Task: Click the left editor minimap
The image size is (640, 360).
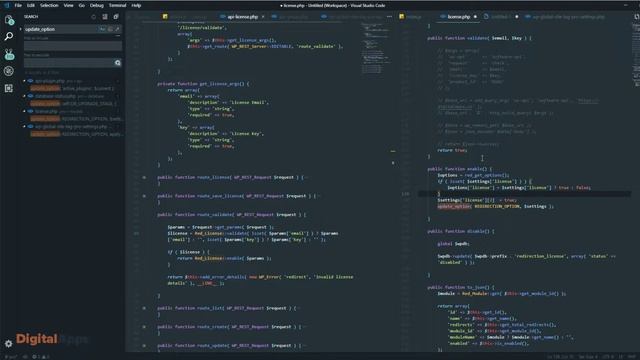Action: point(375,48)
